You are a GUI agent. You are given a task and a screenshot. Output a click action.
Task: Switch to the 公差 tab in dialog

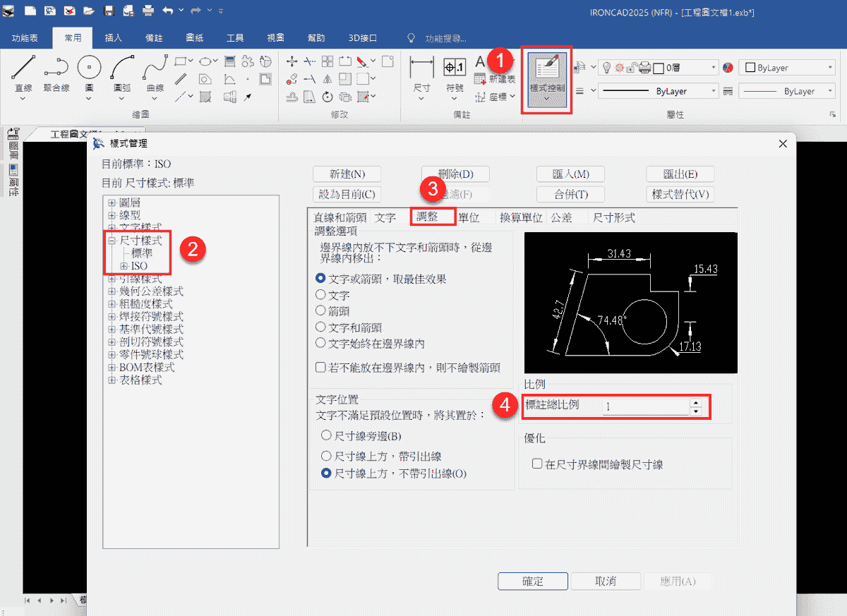click(562, 217)
